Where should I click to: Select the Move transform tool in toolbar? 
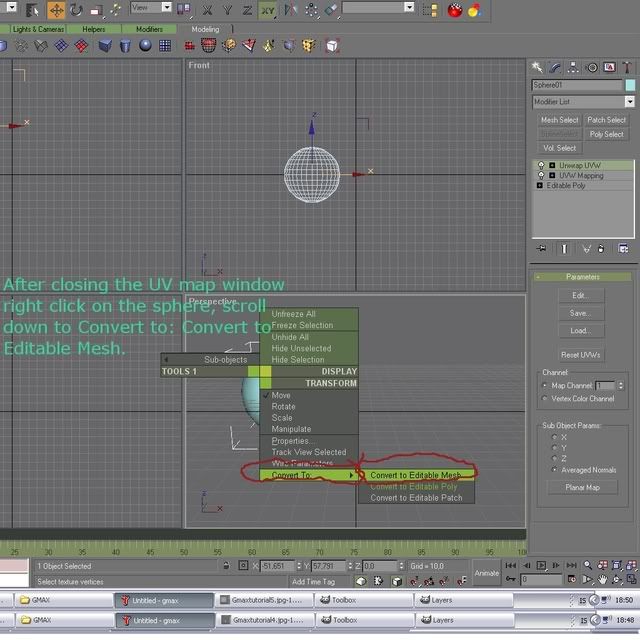tap(57, 10)
